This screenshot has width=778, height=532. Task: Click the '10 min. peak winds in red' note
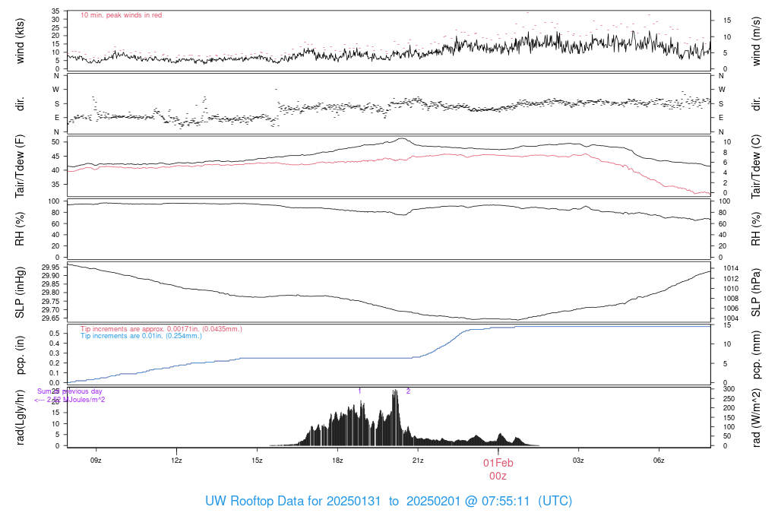click(121, 15)
